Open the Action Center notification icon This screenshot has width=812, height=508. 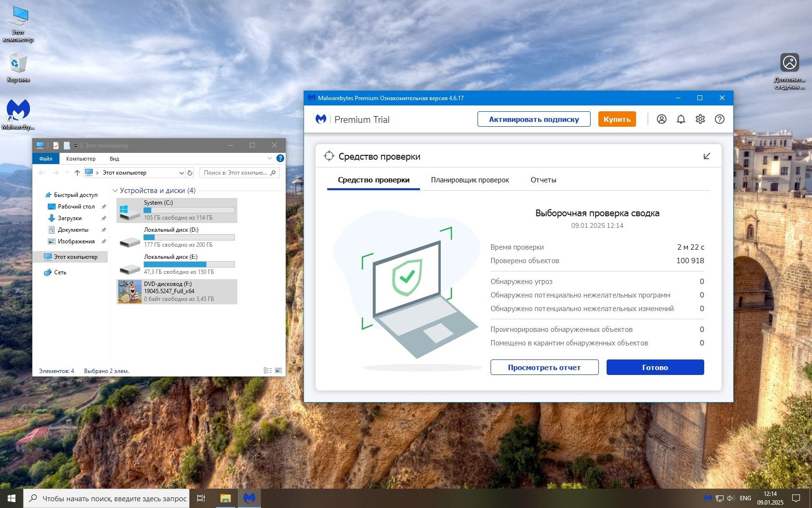796,498
